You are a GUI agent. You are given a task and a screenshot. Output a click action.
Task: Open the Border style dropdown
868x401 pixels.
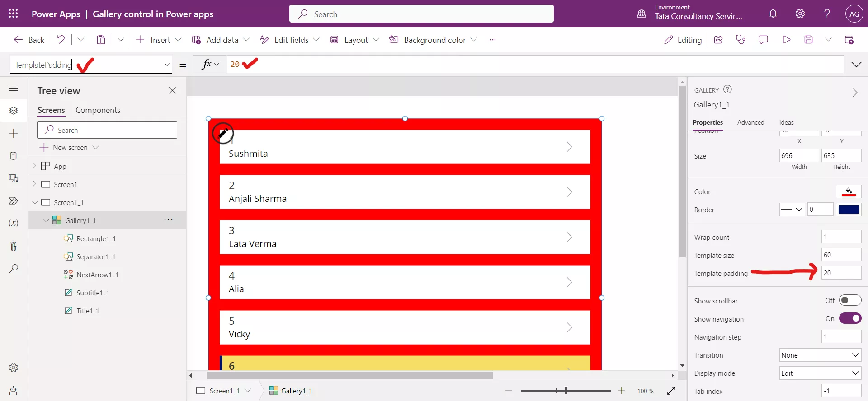[792, 209]
